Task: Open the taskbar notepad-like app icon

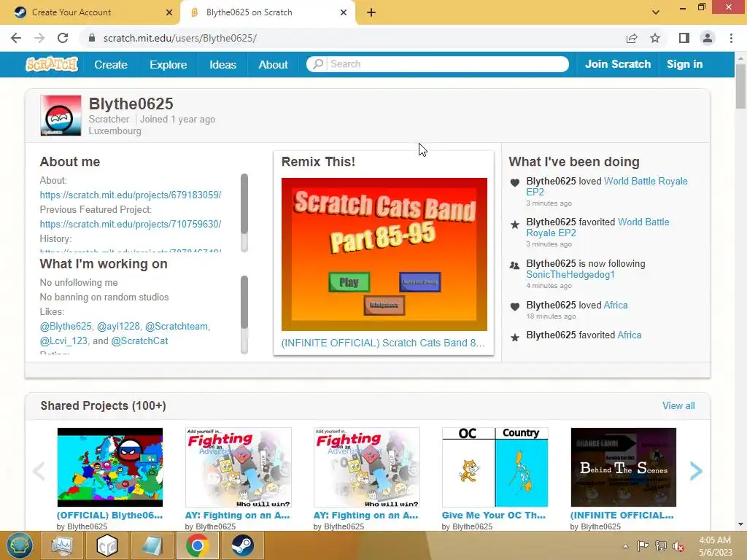Action: pos(152,545)
